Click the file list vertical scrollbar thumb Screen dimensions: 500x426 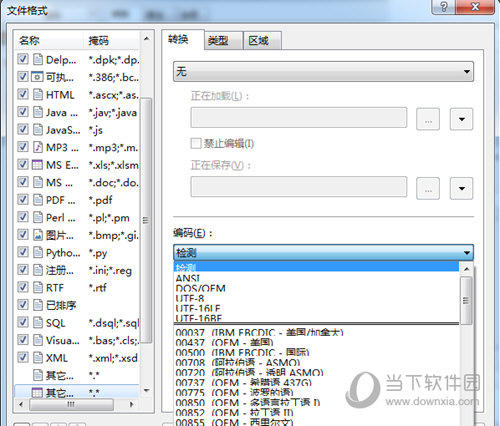146,220
